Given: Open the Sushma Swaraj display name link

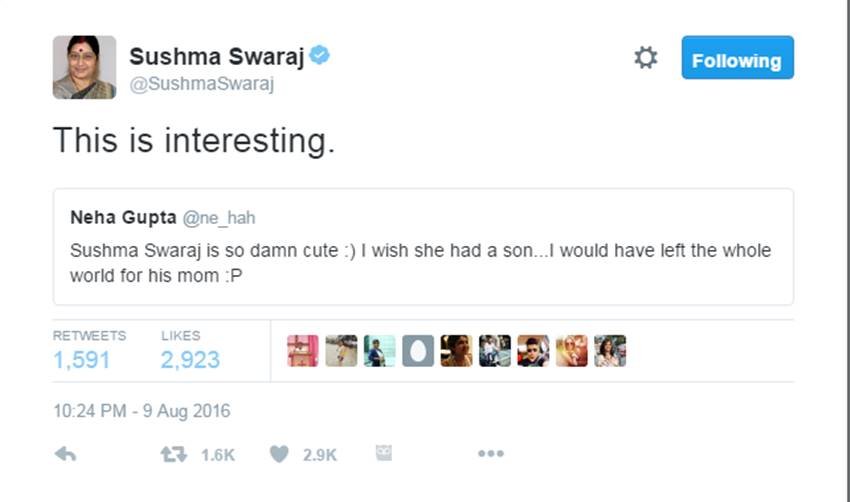Looking at the screenshot, I should (216, 56).
